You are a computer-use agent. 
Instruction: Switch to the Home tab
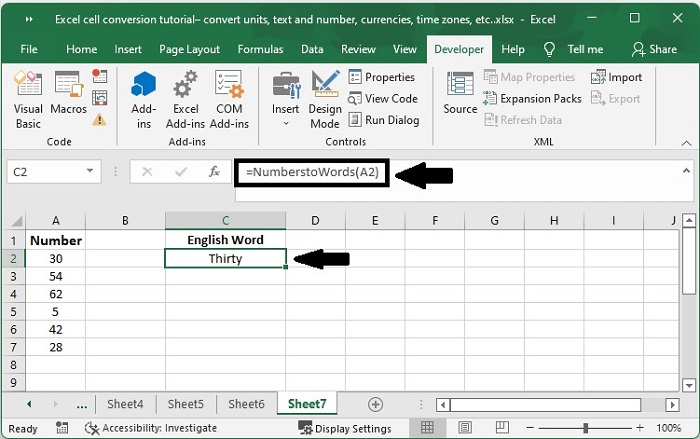click(x=81, y=49)
